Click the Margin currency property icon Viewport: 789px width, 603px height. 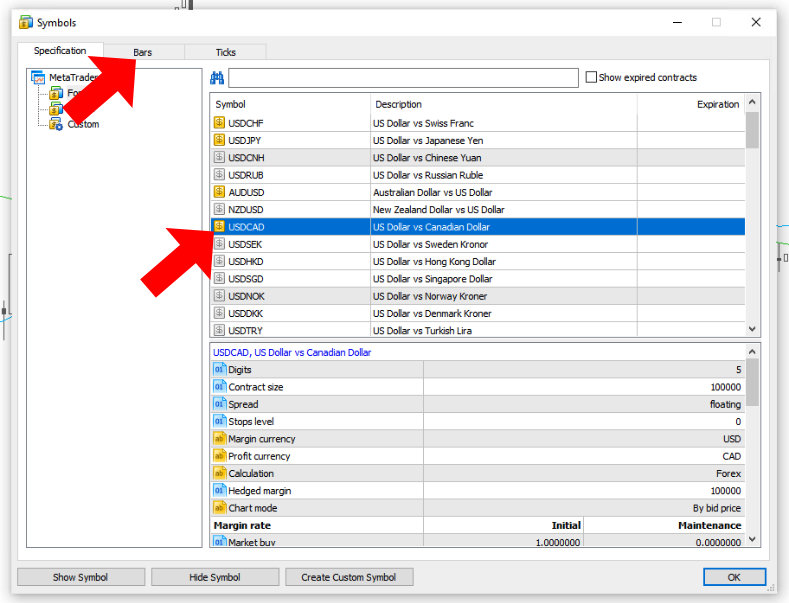click(x=220, y=439)
